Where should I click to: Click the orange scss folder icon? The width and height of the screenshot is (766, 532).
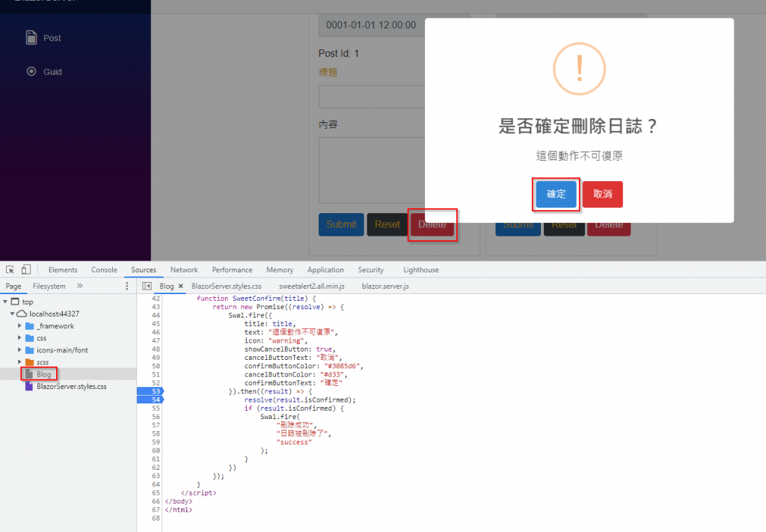tap(30, 362)
